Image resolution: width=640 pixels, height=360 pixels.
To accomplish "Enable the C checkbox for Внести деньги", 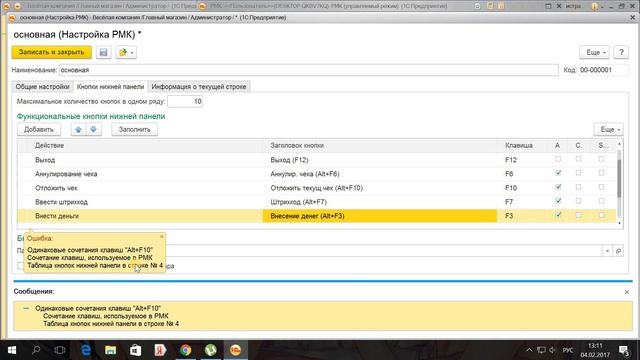I will tap(578, 215).
